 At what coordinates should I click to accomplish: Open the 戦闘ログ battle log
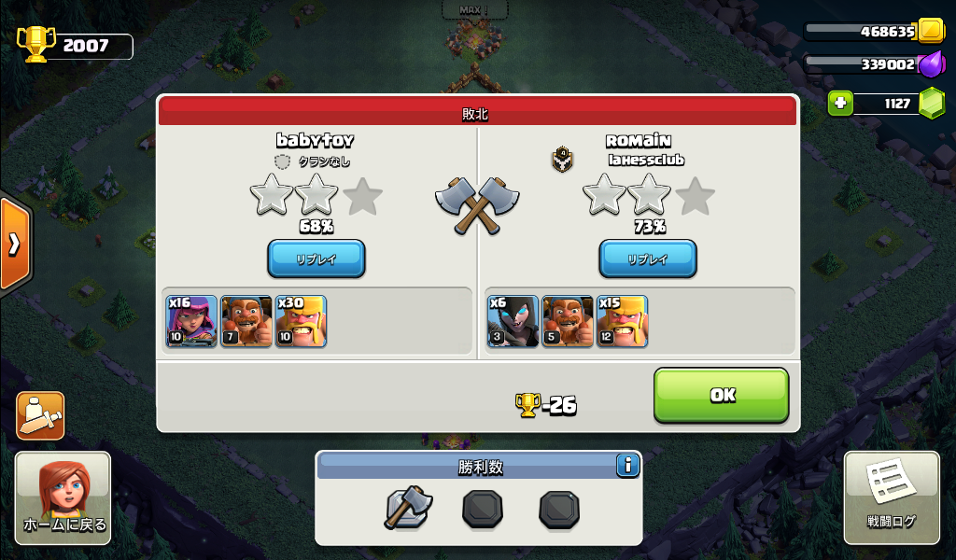[x=892, y=497]
